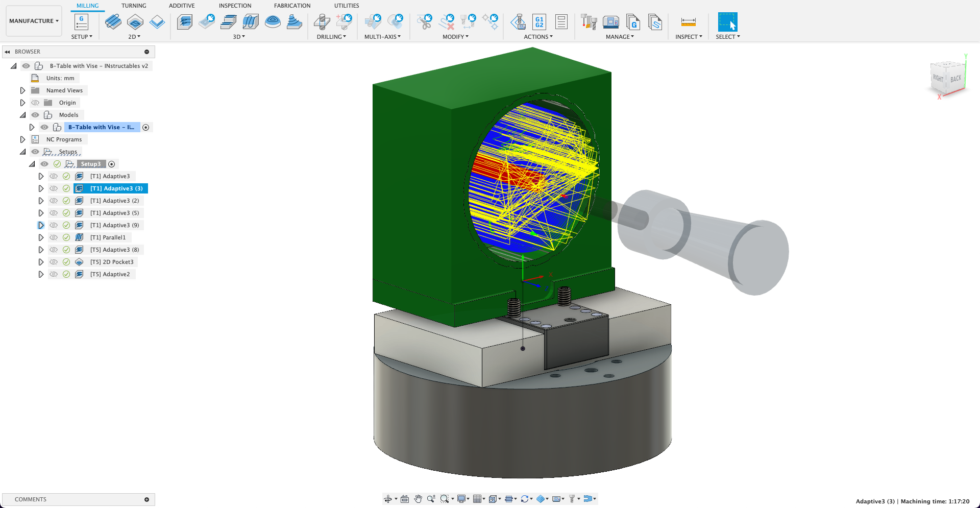980x508 pixels.
Task: Switch to the ADDITIVE tab
Action: (x=182, y=6)
